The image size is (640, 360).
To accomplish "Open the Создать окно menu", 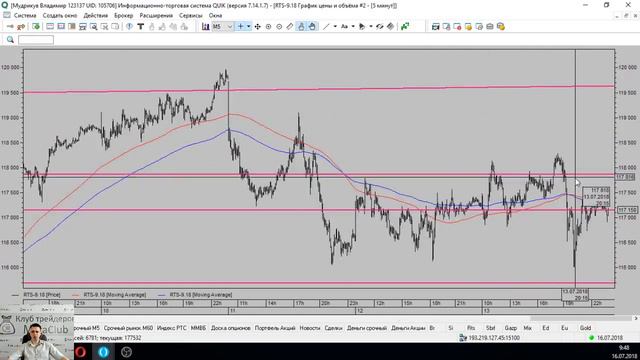I will [60, 16].
